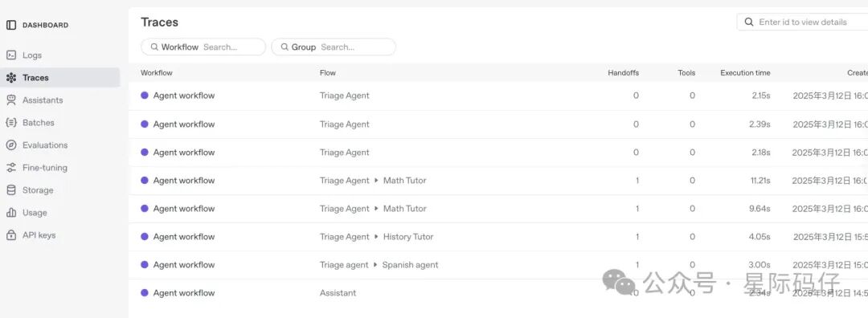Click purple dot of 2.15s trace row
The width and height of the screenshot is (868, 318).
point(145,95)
